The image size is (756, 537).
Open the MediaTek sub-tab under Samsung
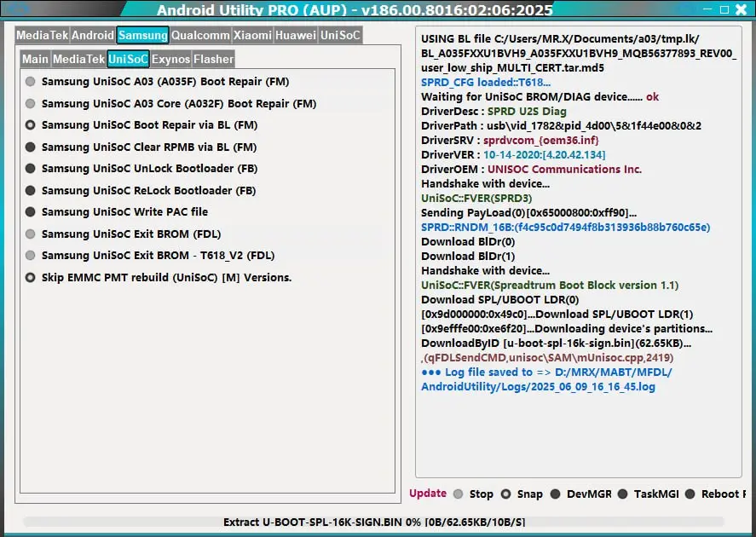click(x=78, y=59)
